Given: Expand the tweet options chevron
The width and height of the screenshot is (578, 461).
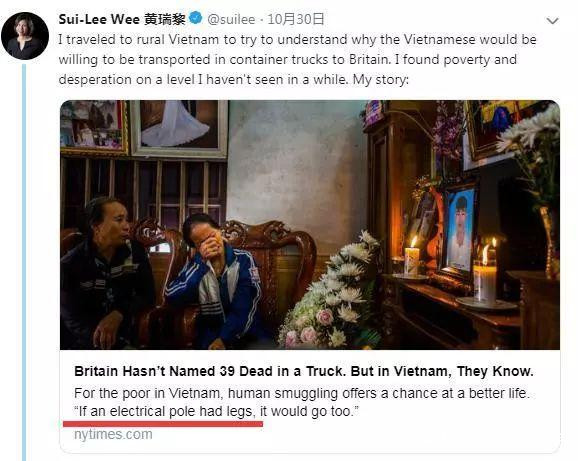Looking at the screenshot, I should point(552,21).
